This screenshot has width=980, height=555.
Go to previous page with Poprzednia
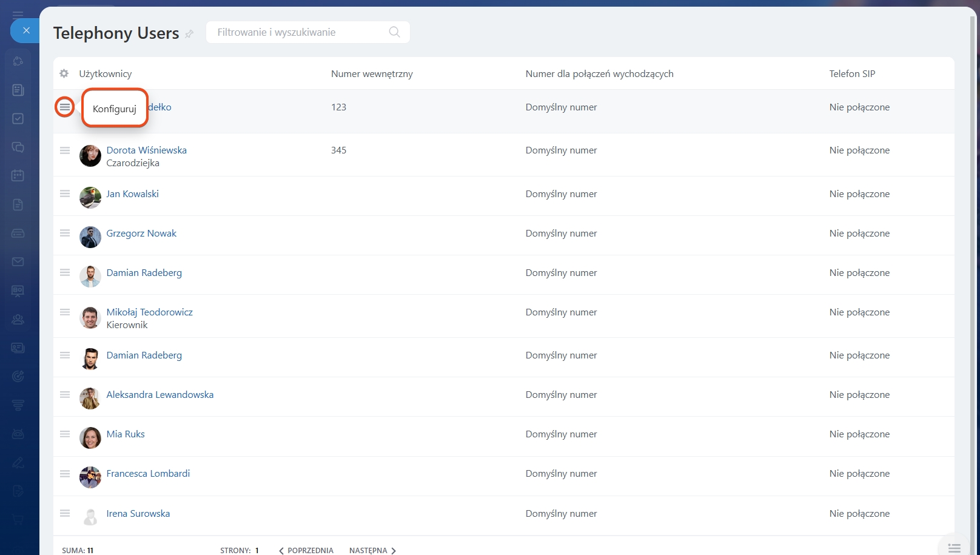306,550
